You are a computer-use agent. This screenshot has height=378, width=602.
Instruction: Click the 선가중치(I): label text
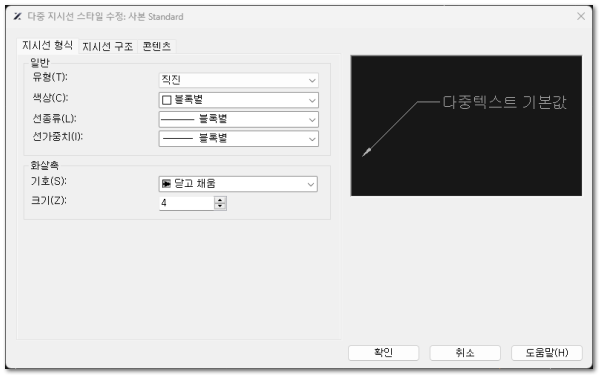(58, 136)
